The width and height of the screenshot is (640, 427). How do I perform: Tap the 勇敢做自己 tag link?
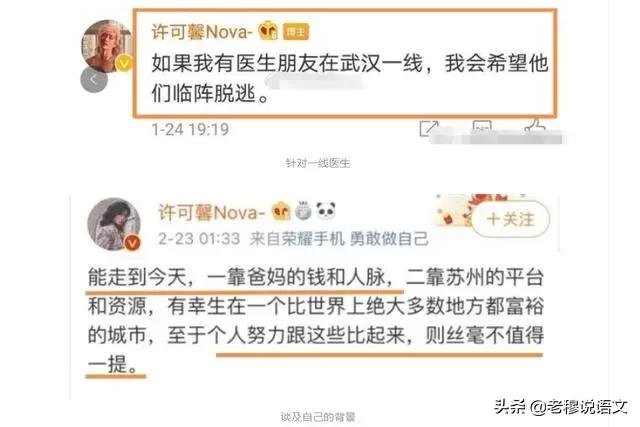389,239
